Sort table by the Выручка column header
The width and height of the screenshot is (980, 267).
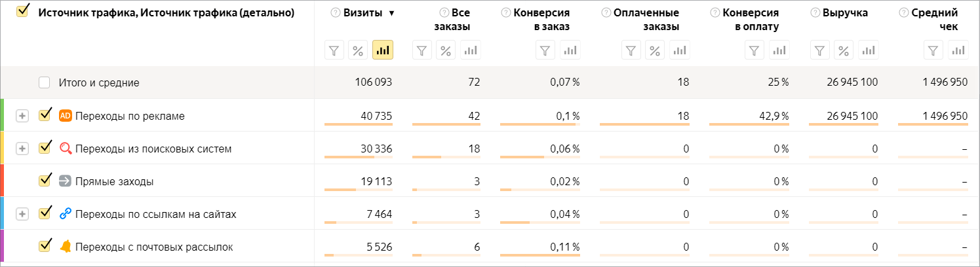[850, 13]
